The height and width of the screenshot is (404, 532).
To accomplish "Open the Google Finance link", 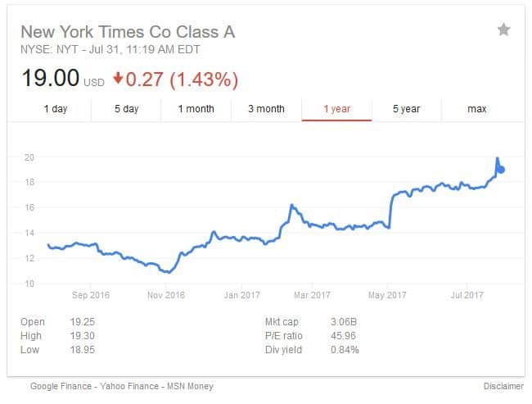I will click(61, 386).
